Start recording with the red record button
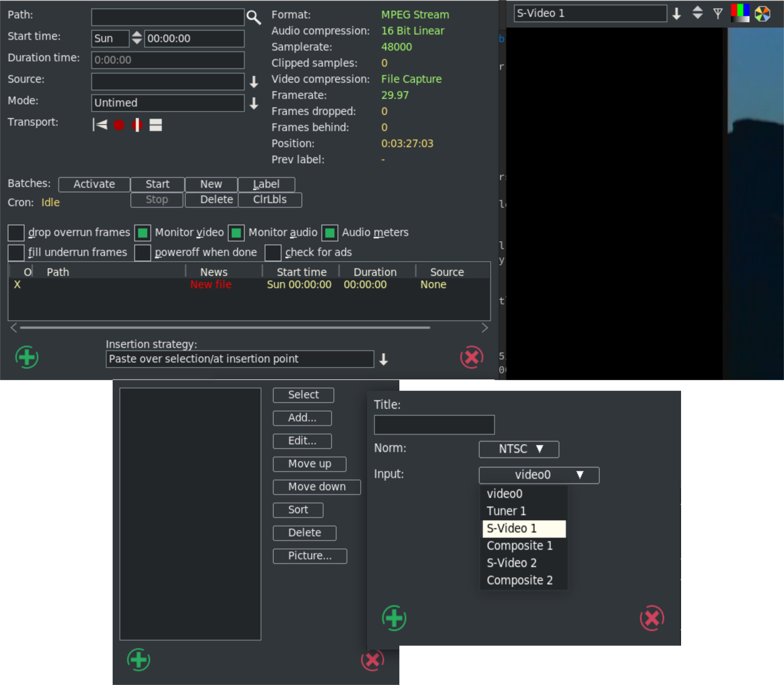 pos(119,125)
